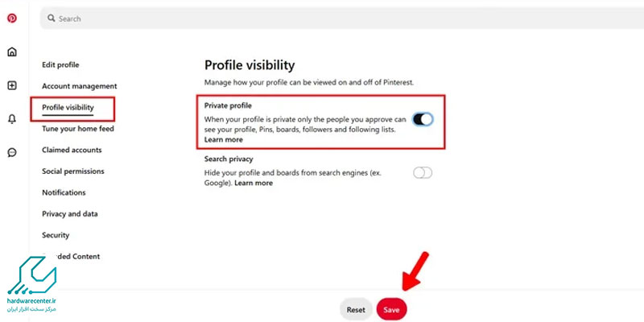Go to Notifications settings

(x=64, y=192)
